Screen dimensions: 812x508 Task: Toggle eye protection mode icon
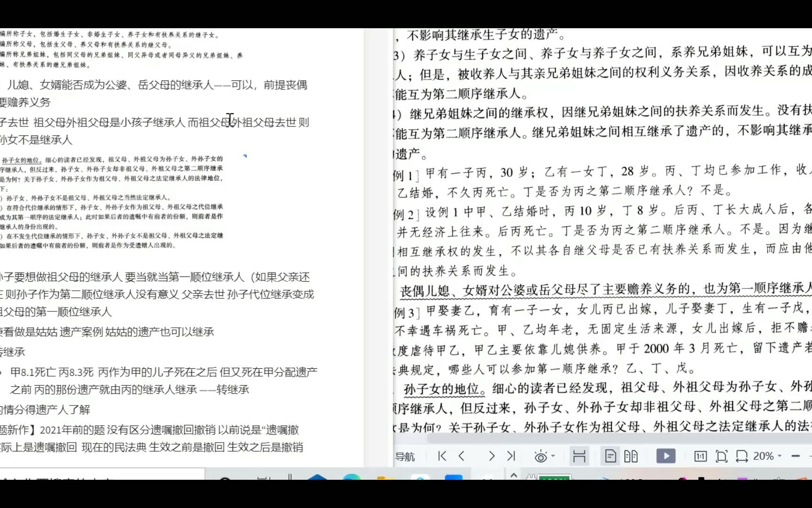click(540, 456)
